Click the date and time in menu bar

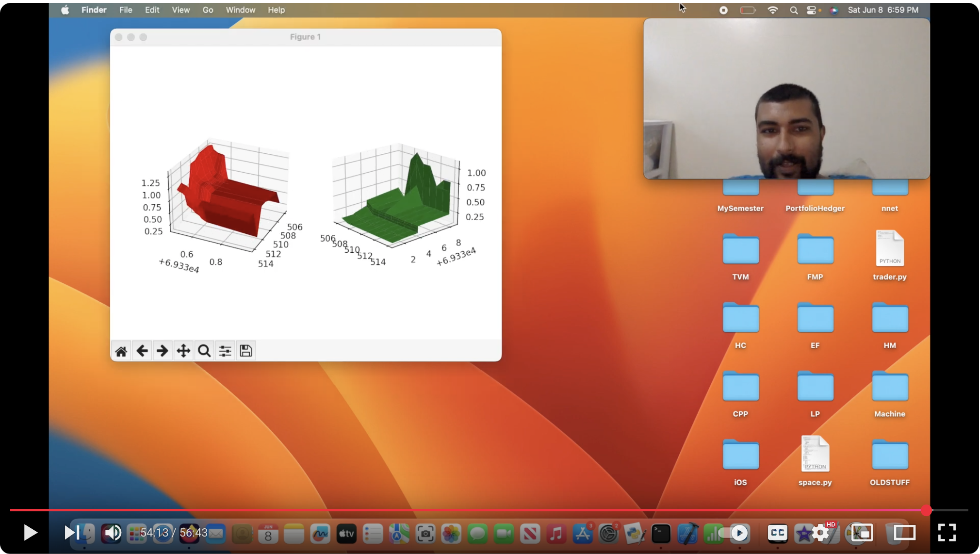(x=883, y=10)
